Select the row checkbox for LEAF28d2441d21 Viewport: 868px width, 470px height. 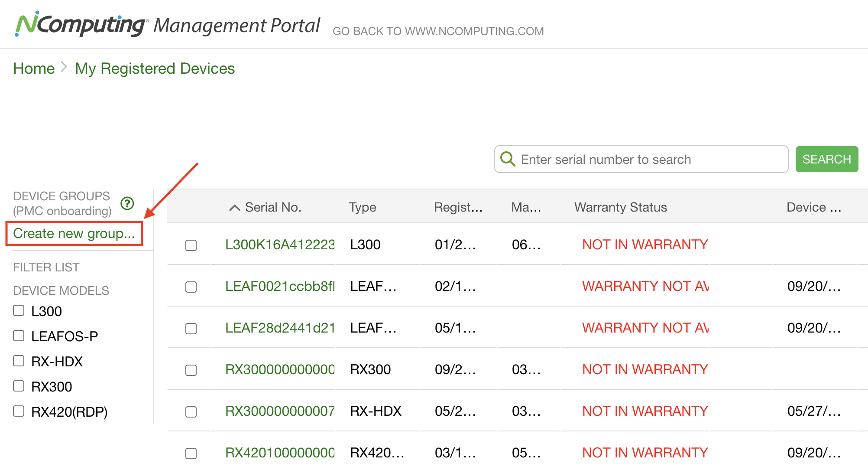click(x=191, y=329)
